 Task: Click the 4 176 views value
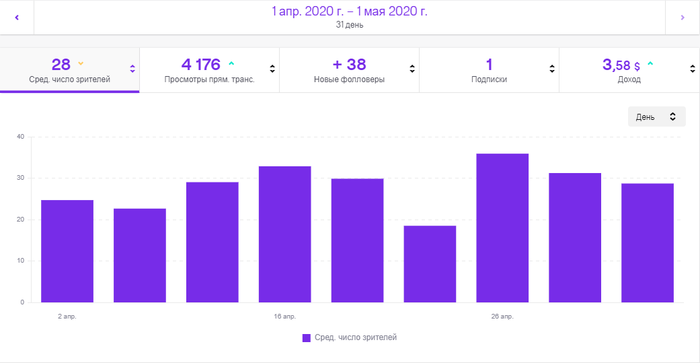point(201,65)
